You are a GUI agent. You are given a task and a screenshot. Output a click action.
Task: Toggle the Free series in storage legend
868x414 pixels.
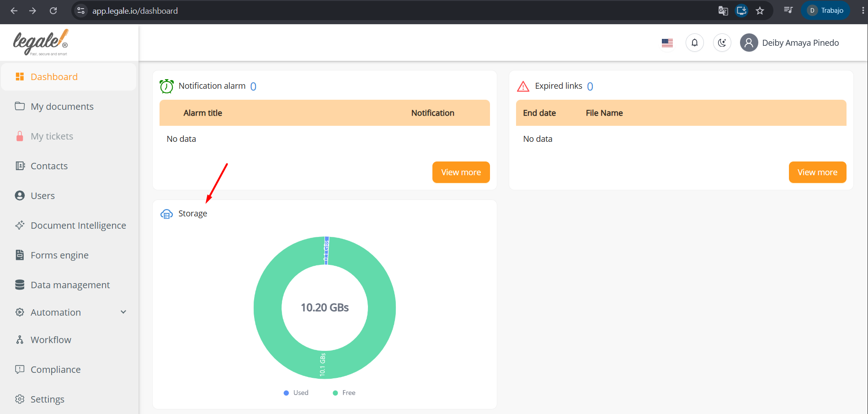344,392
